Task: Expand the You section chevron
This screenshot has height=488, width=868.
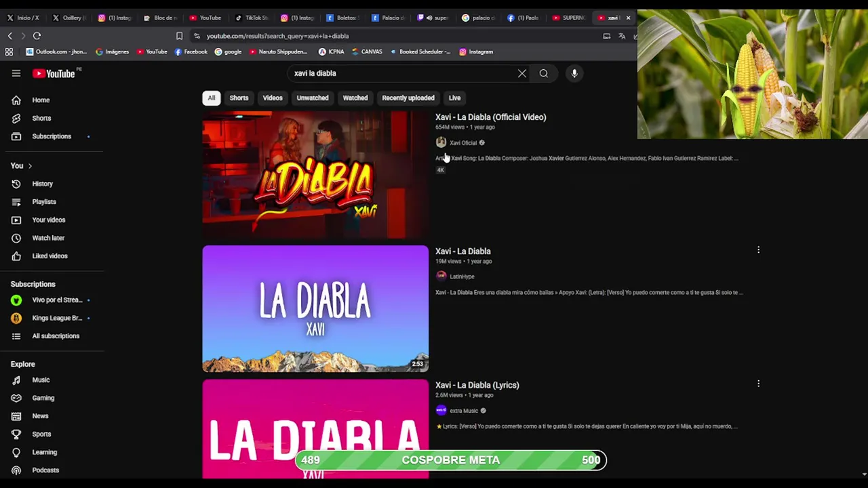Action: pos(30,166)
